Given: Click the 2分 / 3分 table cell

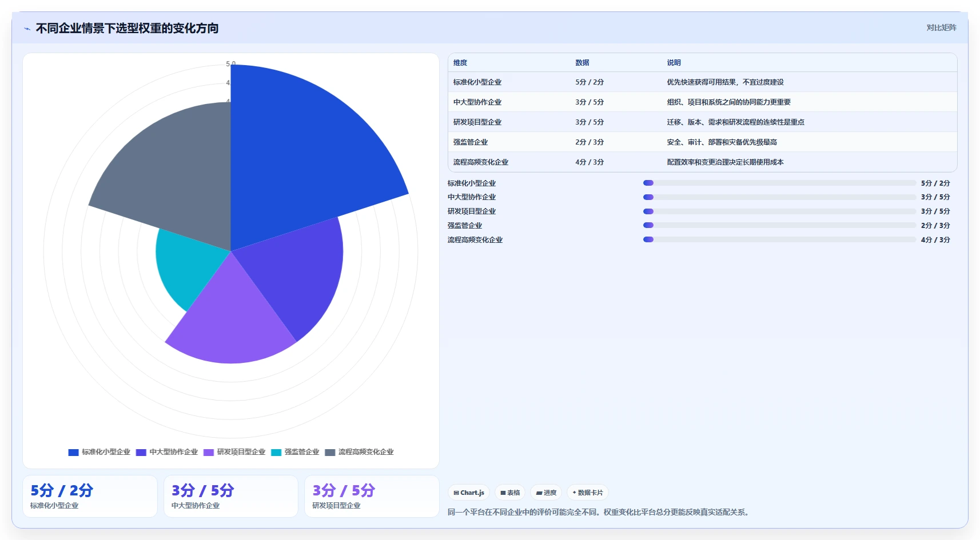Looking at the screenshot, I should point(589,142).
